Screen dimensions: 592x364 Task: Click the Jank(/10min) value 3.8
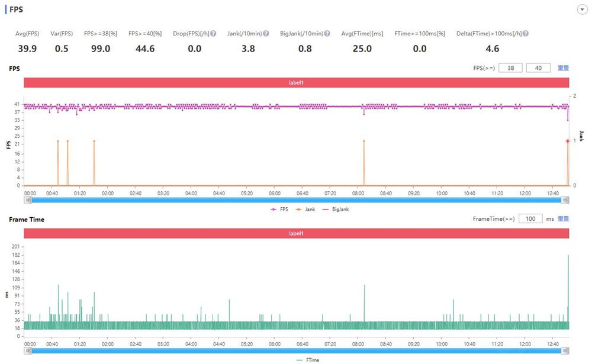click(248, 49)
